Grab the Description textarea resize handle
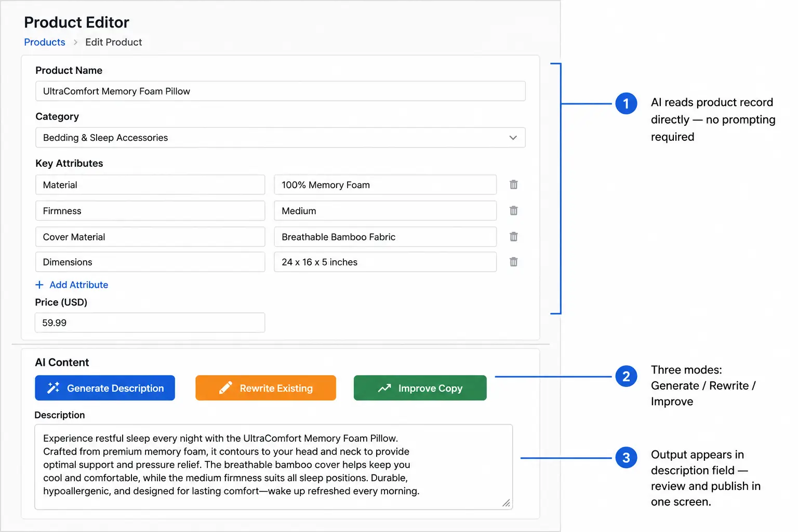The height and width of the screenshot is (532, 798). (506, 503)
